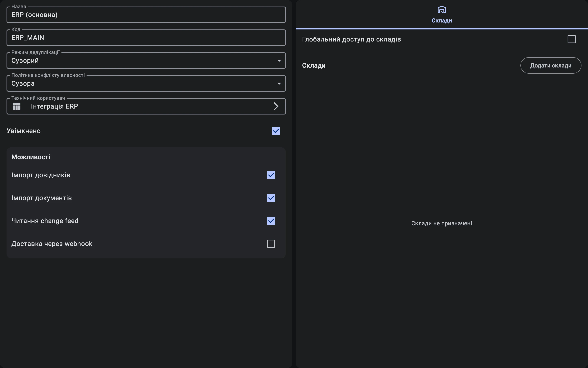This screenshot has height=368, width=588.
Task: Select the Сувора ownership policy value
Action: [x=23, y=83]
